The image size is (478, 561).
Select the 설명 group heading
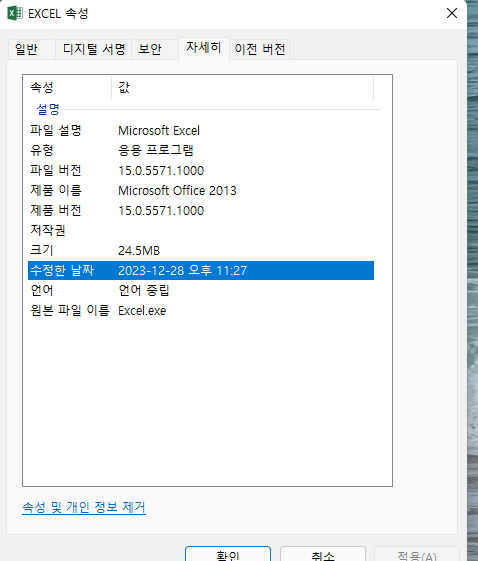(48, 109)
